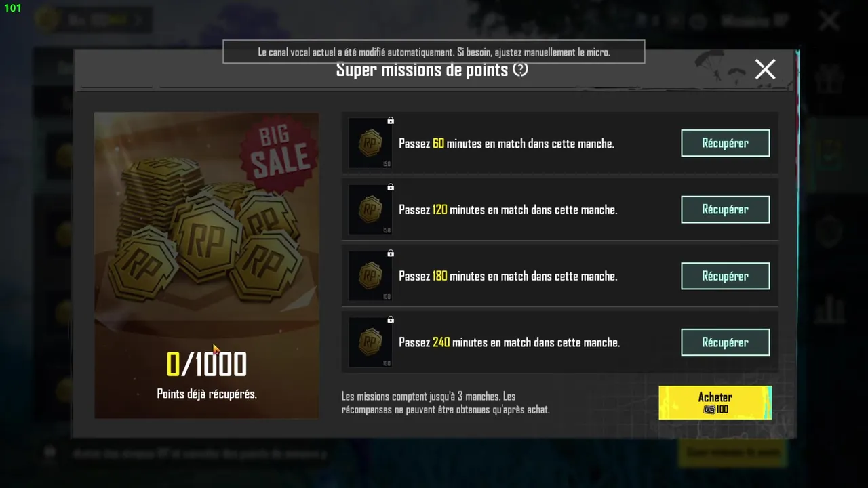Viewport: 868px width, 488px height.
Task: Click the RP reward icon for 240 minutes mission
Action: point(370,342)
